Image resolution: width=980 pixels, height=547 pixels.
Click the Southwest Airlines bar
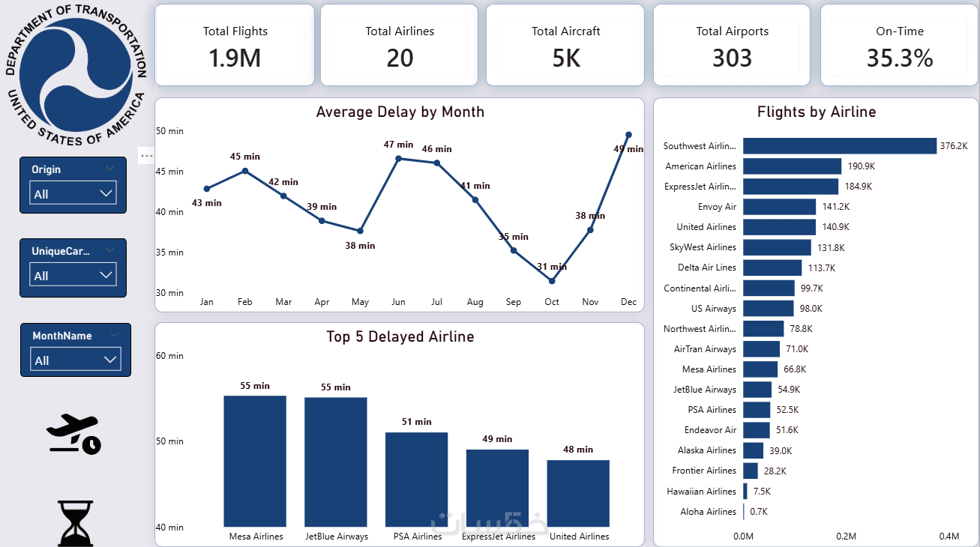pyautogui.click(x=840, y=146)
